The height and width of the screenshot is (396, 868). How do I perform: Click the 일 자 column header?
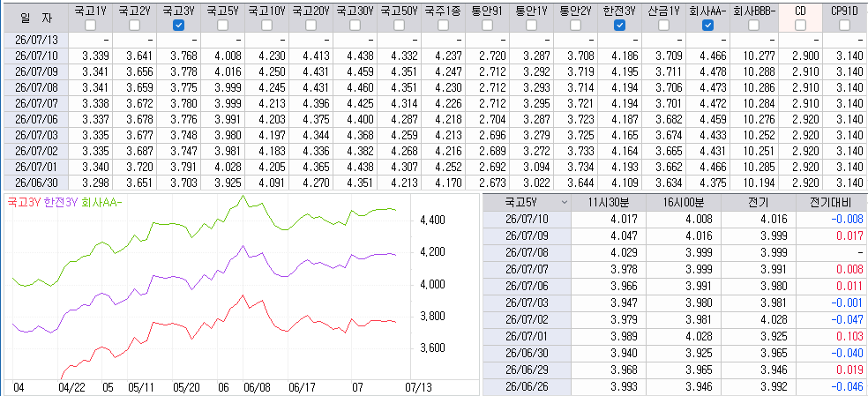(x=35, y=17)
